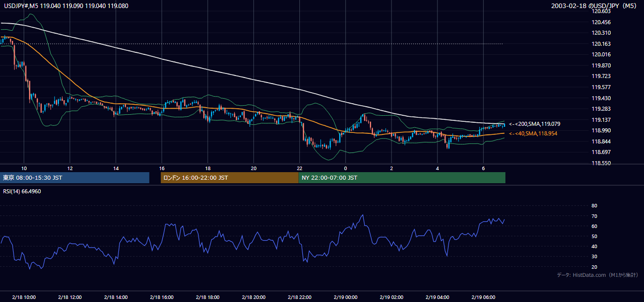Click price axis label 119.577
Image resolution: width=644 pixels, height=302 pixels.
(602, 87)
